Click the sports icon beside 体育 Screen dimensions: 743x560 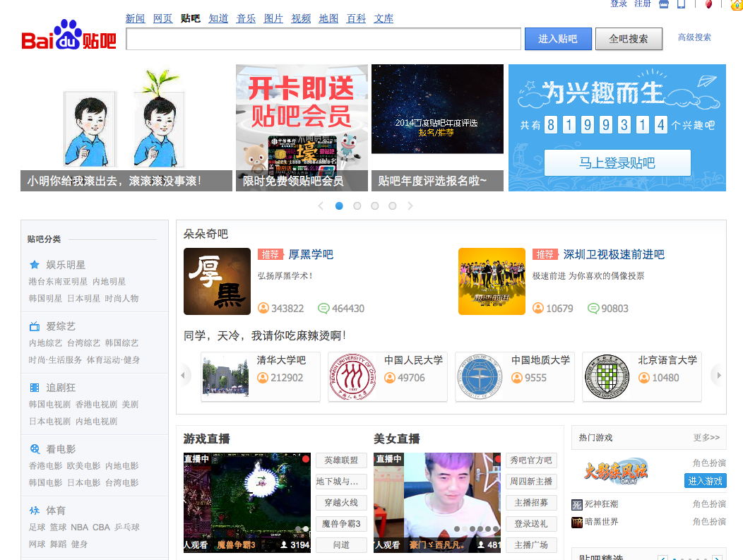(x=35, y=510)
